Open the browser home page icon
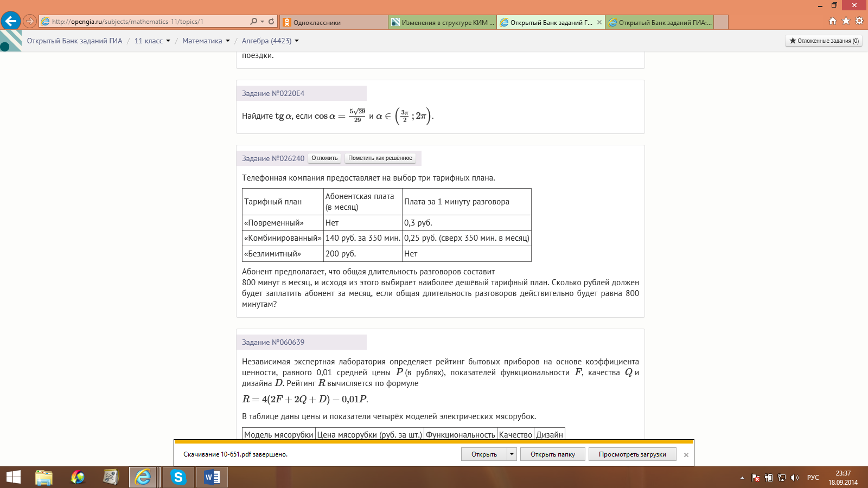Viewport: 868px width, 488px height. tap(833, 21)
